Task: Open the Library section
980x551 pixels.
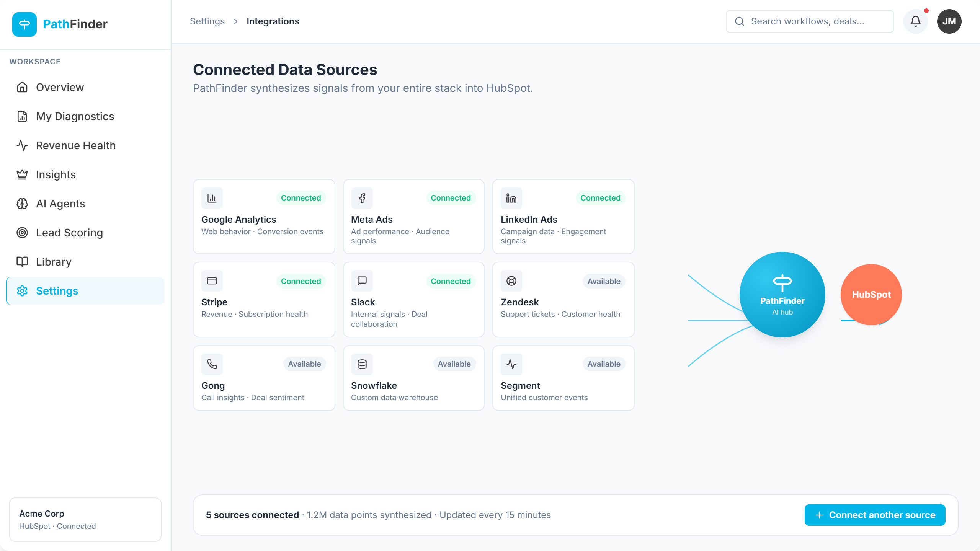Action: [x=85, y=262]
